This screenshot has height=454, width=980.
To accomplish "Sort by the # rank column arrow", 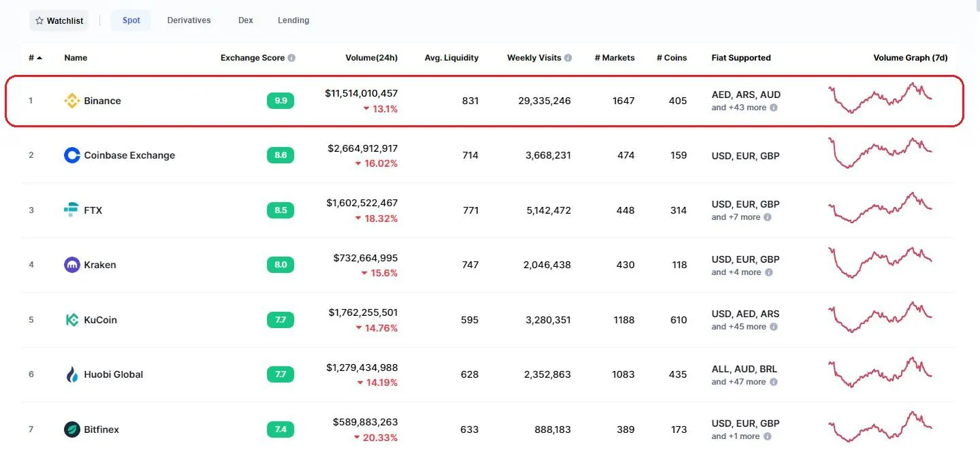I will [x=39, y=58].
